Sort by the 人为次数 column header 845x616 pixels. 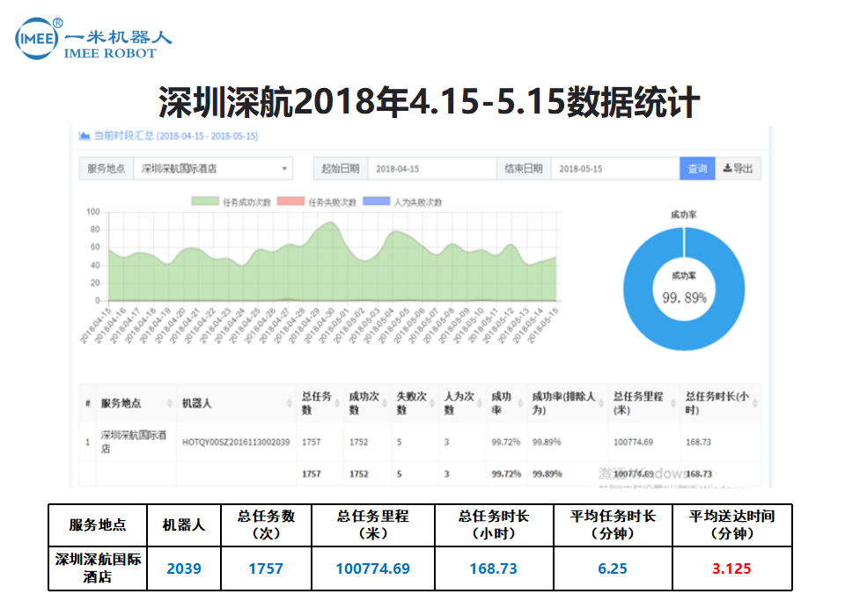tap(462, 403)
